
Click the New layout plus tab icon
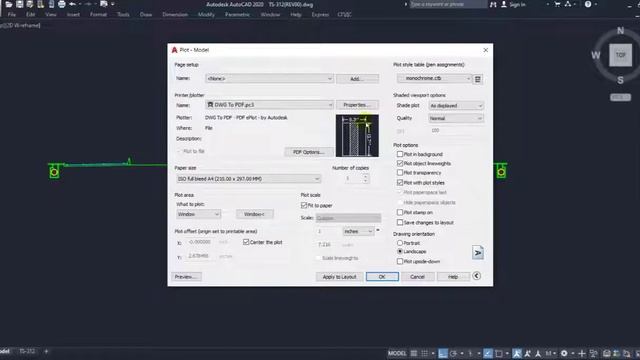point(46,351)
